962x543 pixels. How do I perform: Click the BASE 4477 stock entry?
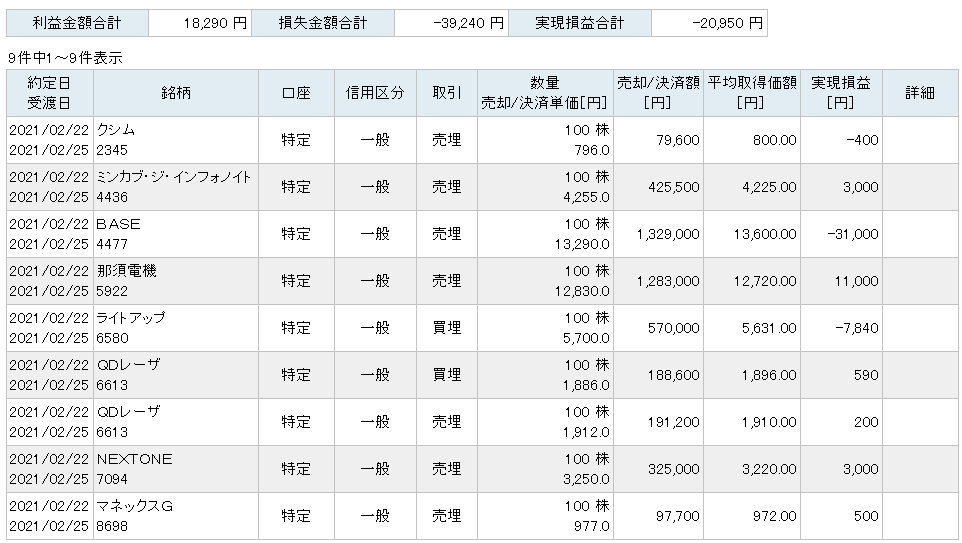tap(176, 234)
